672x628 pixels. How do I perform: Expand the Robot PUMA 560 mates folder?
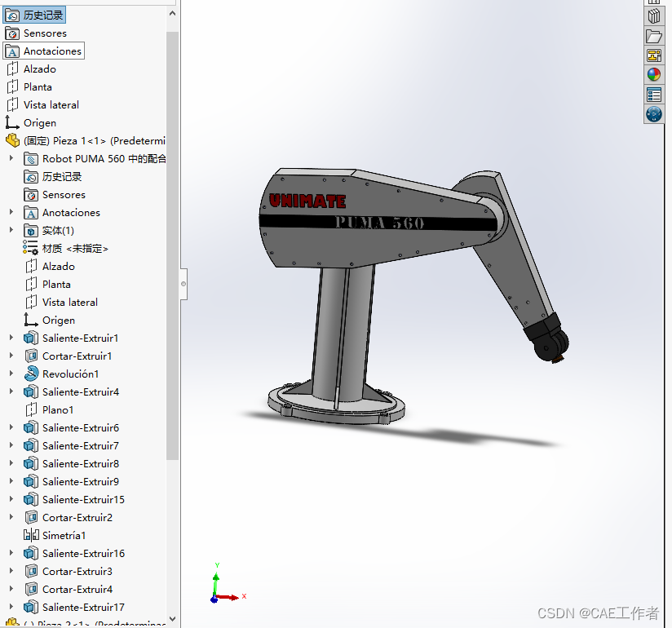point(11,158)
